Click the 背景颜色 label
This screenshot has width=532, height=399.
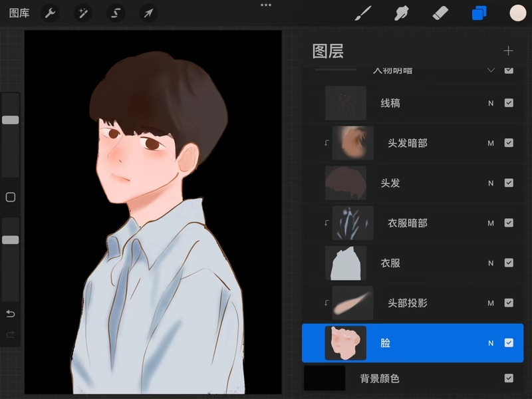(x=380, y=378)
